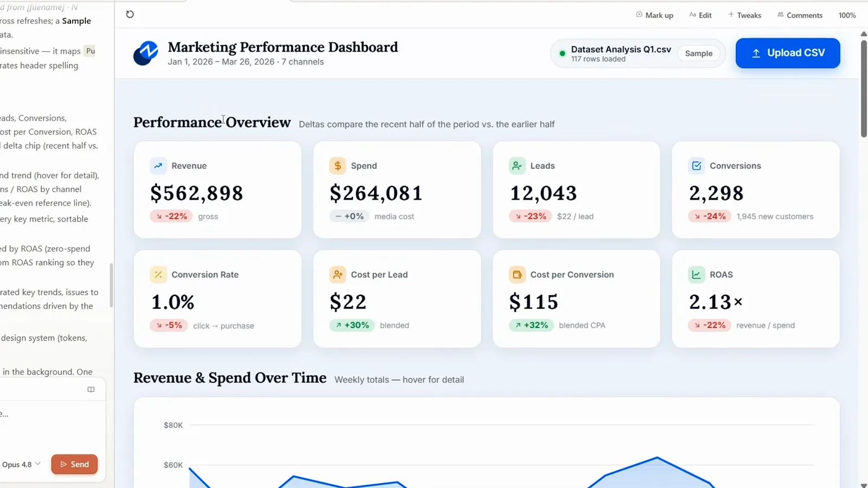The width and height of the screenshot is (868, 488).
Task: Open the Tweaks panel
Action: click(x=744, y=15)
